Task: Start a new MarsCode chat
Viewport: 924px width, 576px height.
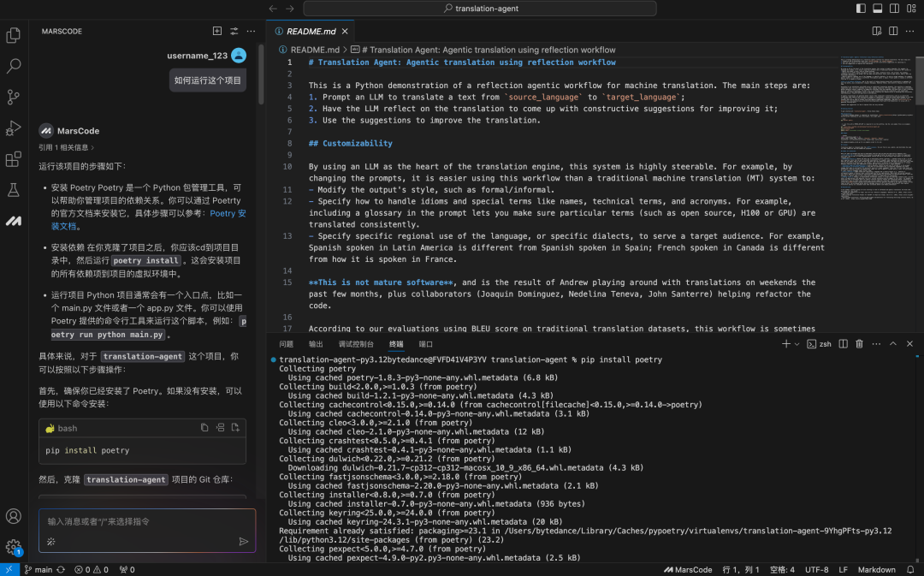Action: (x=216, y=31)
